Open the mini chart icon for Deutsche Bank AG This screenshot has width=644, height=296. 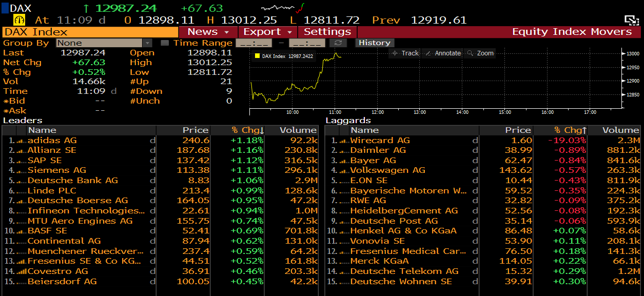[21, 181]
